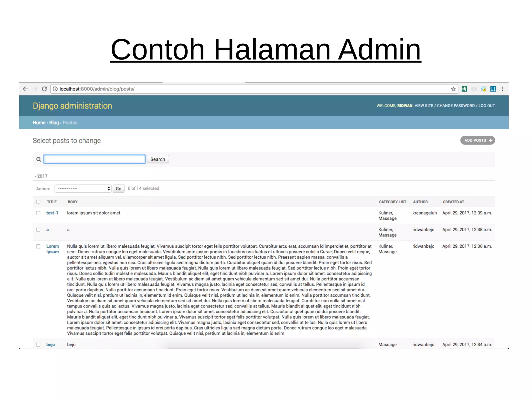
Task: Click the kresnagaluh author cell
Action: (x=424, y=213)
